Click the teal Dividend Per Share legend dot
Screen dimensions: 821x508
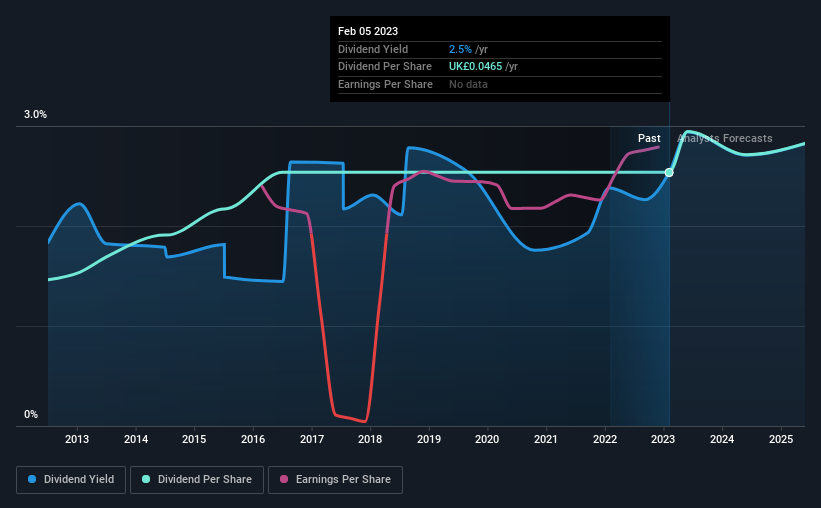coord(146,479)
